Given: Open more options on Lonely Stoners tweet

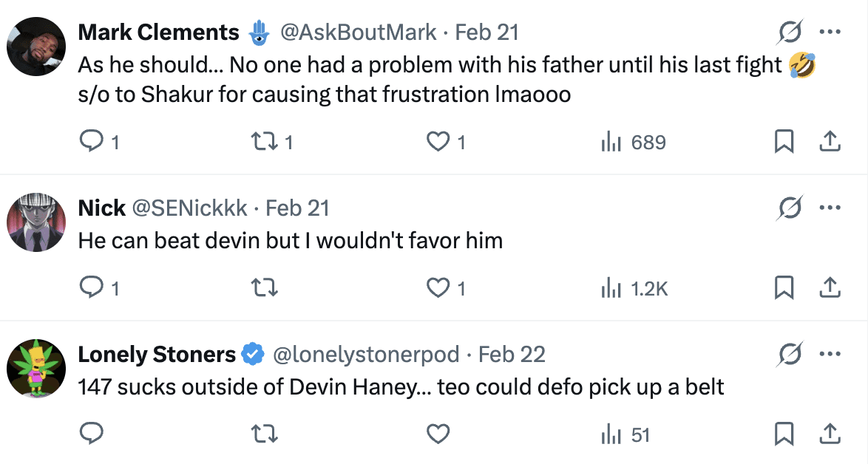Looking at the screenshot, I should pyautogui.click(x=830, y=355).
